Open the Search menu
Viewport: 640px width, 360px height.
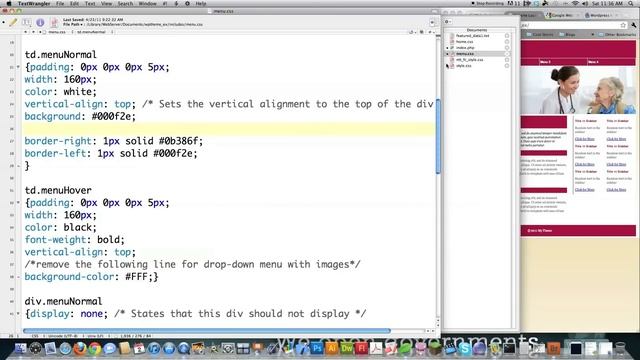click(125, 3)
